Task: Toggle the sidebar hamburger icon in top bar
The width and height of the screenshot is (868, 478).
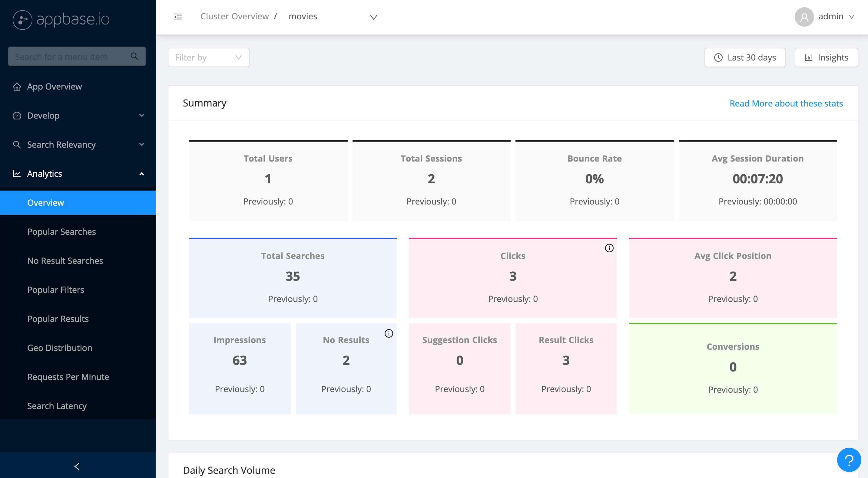Action: coord(178,17)
